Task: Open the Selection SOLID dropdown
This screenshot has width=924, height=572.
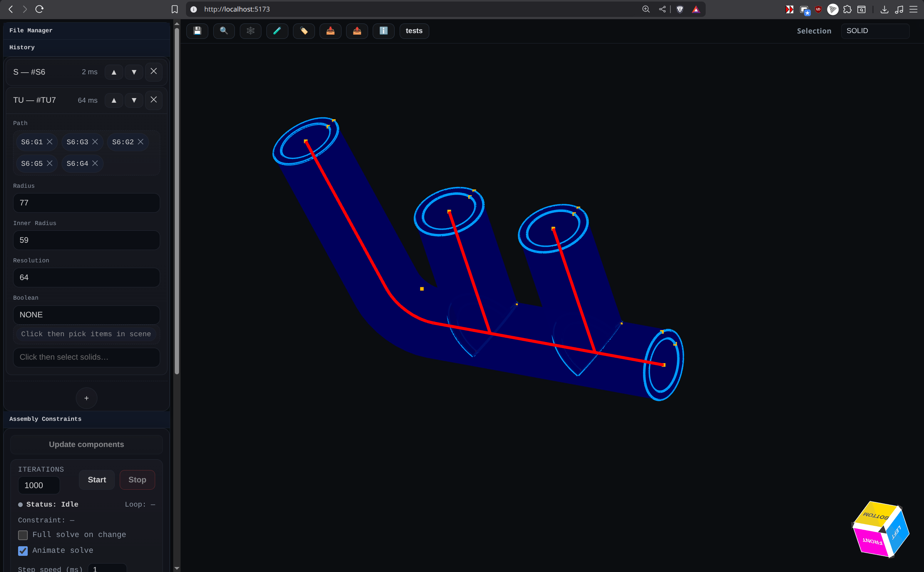Action: point(875,31)
